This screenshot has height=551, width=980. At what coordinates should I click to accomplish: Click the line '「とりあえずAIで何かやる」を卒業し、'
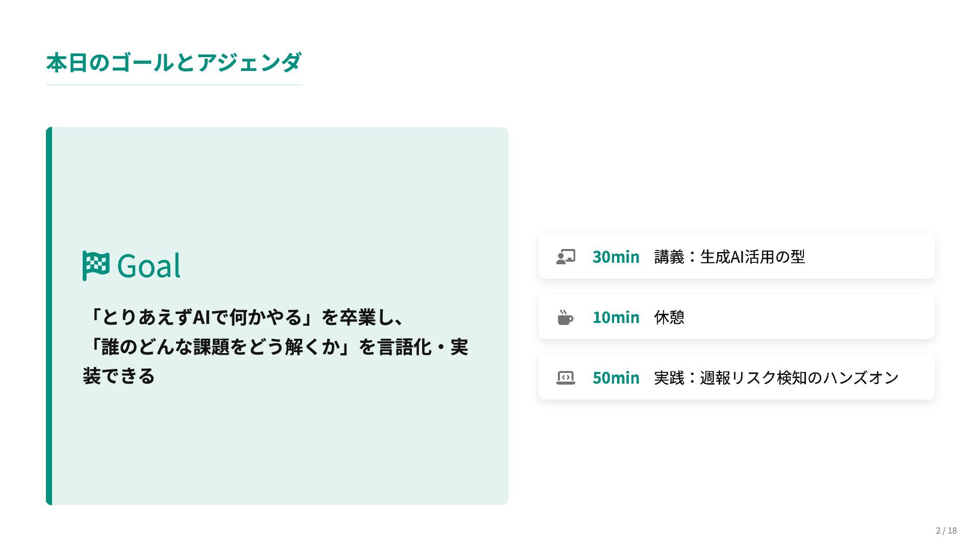pyautogui.click(x=246, y=317)
